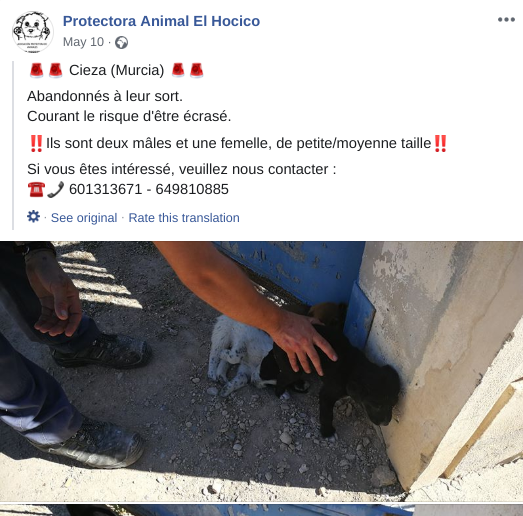
Task: Click the red telephone emoji
Action: pos(36,189)
